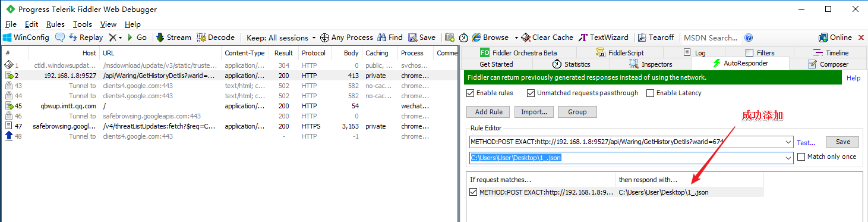Click Clear Cache in toolbar

tap(547, 37)
